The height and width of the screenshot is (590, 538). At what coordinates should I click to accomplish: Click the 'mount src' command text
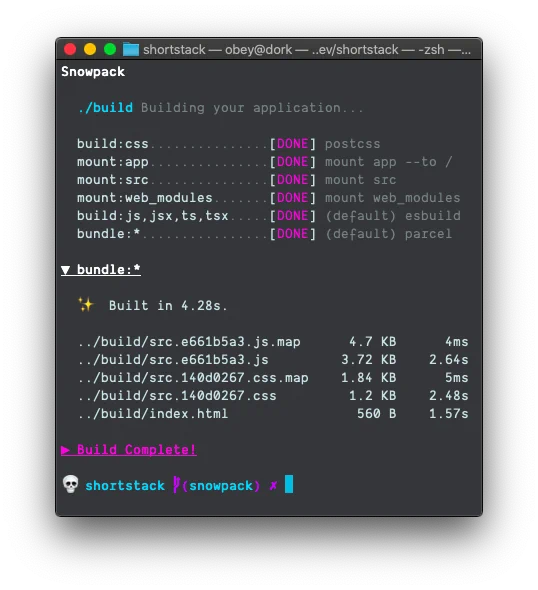pos(360,180)
